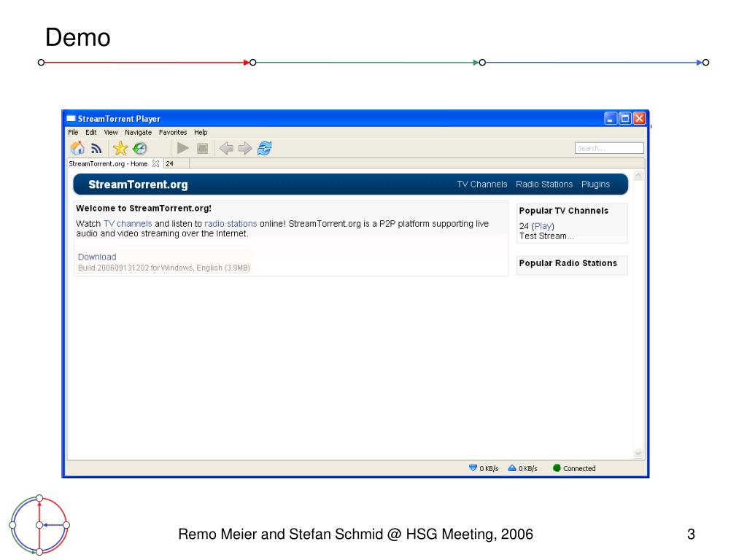Click the Play link next to 24
This screenshot has height=560, width=747.
(543, 226)
